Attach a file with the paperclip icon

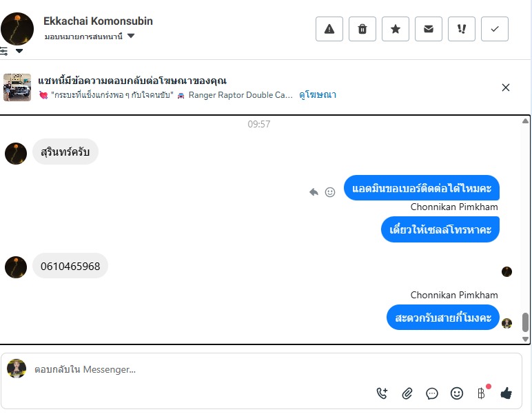[407, 393]
